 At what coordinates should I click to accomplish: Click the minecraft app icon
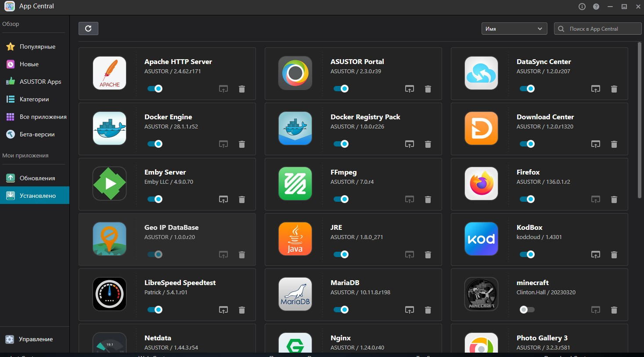click(482, 294)
